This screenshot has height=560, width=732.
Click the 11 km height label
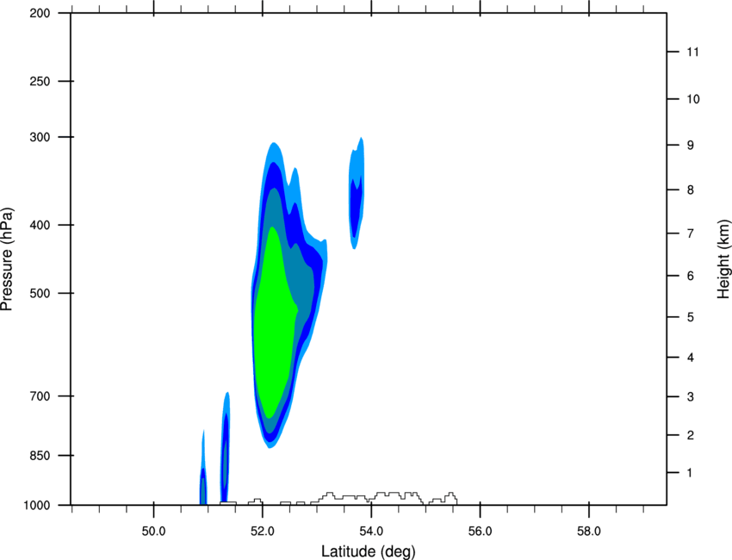[x=692, y=52]
